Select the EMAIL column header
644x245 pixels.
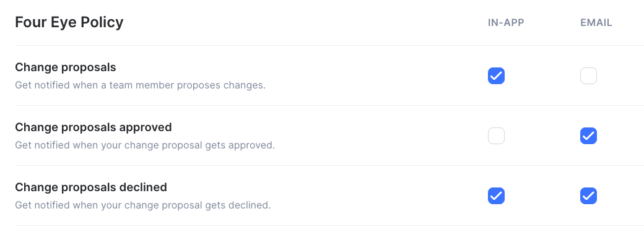click(596, 22)
